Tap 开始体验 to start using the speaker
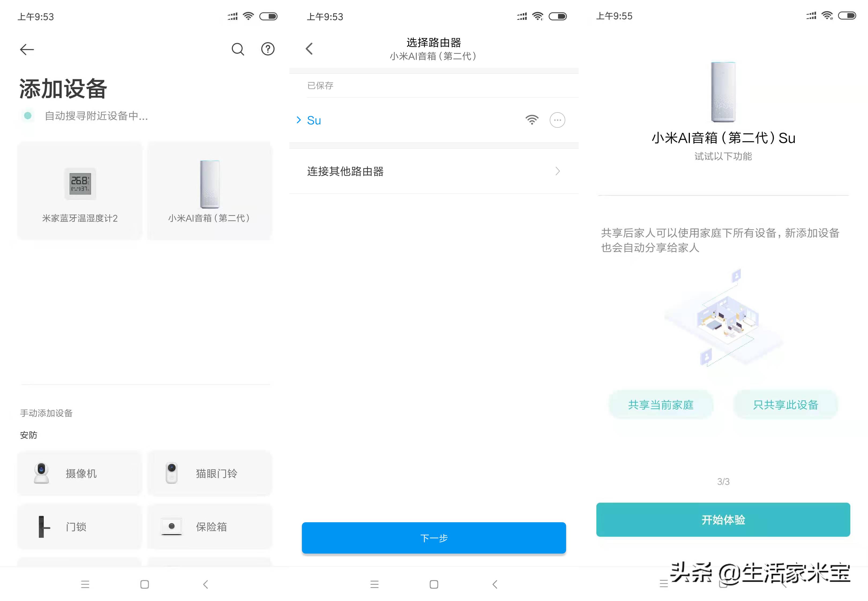This screenshot has width=868, height=601. click(x=722, y=520)
